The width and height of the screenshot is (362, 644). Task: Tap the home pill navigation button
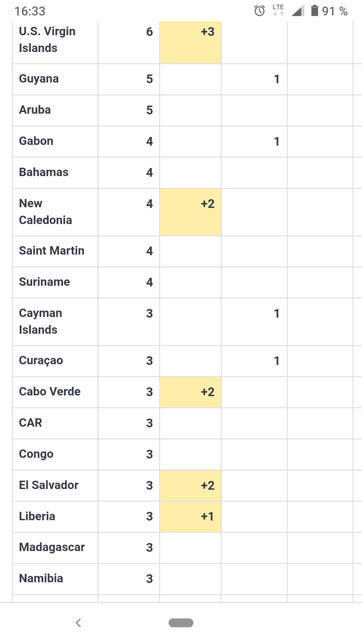[181, 623]
